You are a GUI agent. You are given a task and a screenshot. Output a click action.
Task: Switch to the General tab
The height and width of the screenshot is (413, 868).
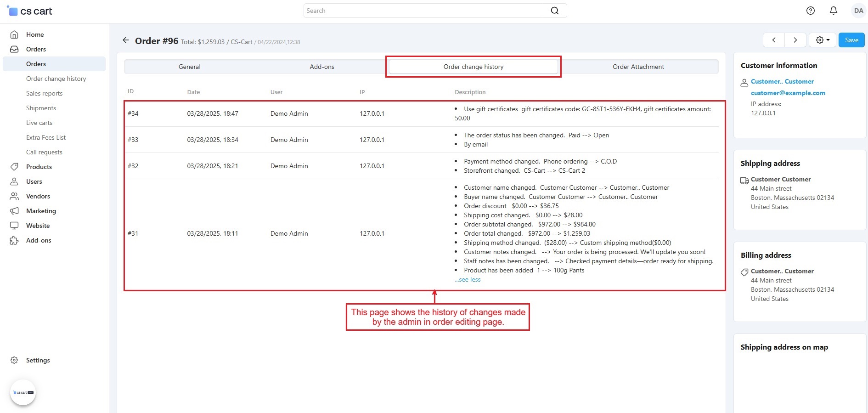tap(190, 67)
